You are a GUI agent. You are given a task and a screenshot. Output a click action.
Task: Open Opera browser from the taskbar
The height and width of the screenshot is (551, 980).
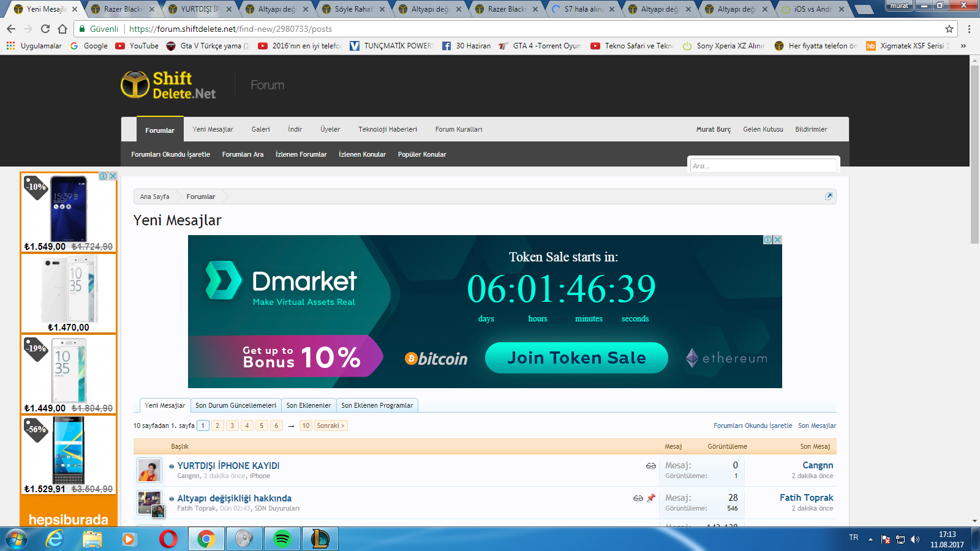click(168, 539)
